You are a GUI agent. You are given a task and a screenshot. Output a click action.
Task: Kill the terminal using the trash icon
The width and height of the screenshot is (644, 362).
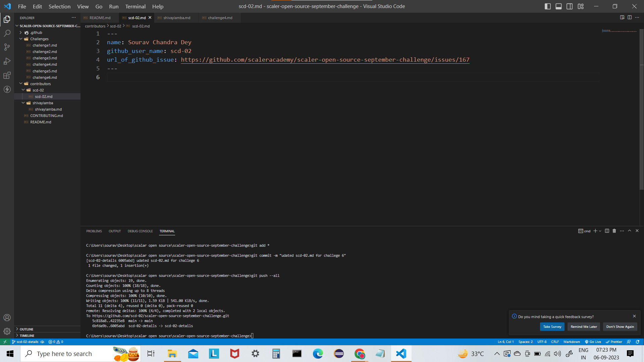(x=614, y=231)
